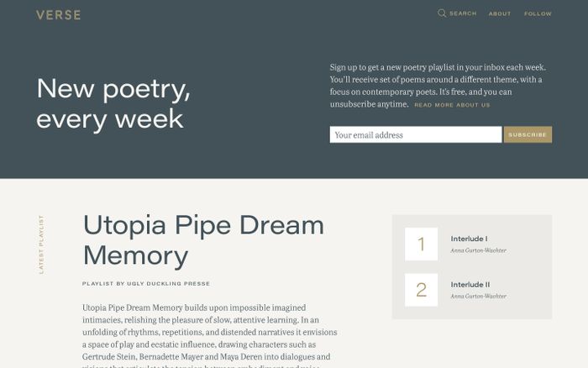Open the Utopia Pipe Dream Memory title
Viewport: 588px width, 368px height.
tap(203, 240)
